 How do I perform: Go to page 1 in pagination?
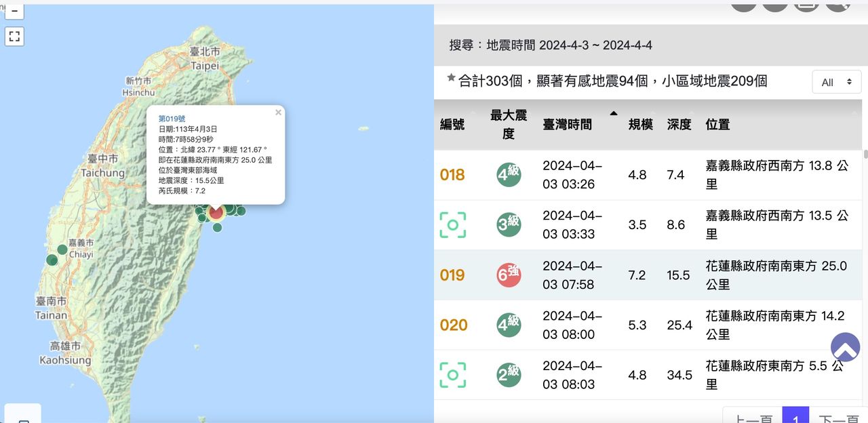[x=795, y=416]
